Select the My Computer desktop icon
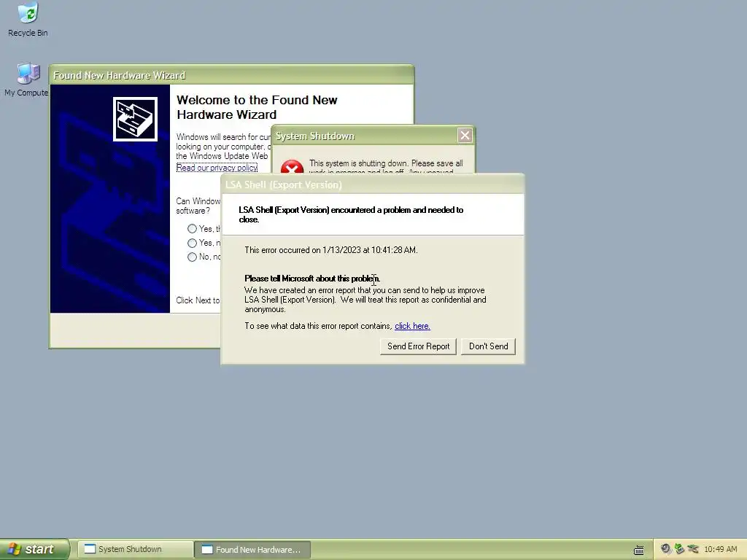Screen dimensions: 747x560 tap(27, 79)
